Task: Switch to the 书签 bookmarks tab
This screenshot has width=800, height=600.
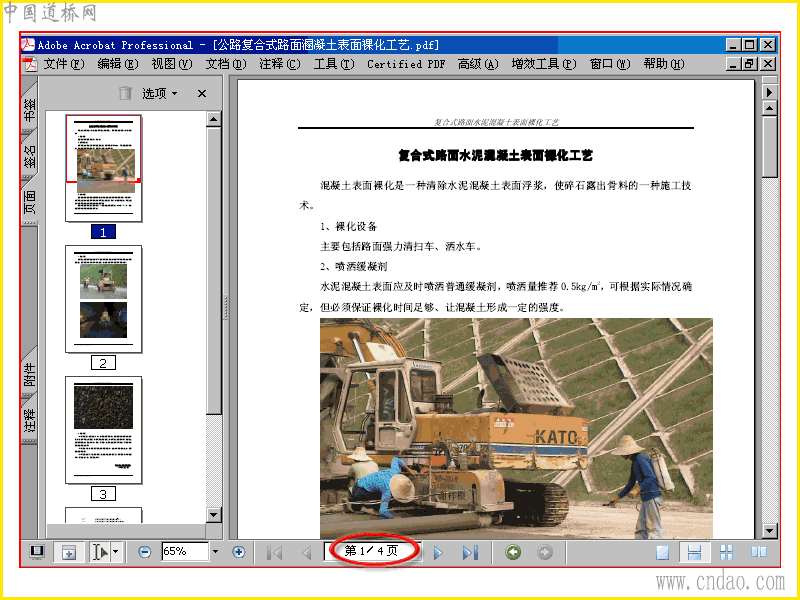Action: (30, 108)
